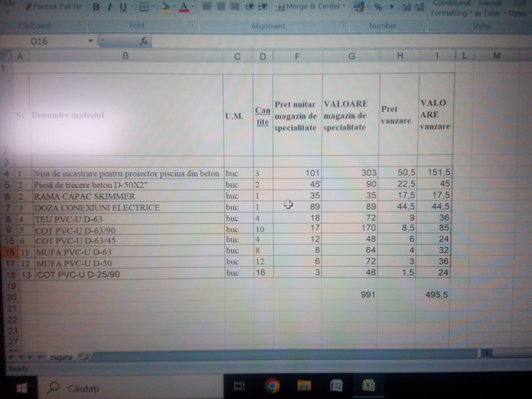532x399 pixels.
Task: Select the 'Denumire material' header cell
Action: [x=126, y=115]
